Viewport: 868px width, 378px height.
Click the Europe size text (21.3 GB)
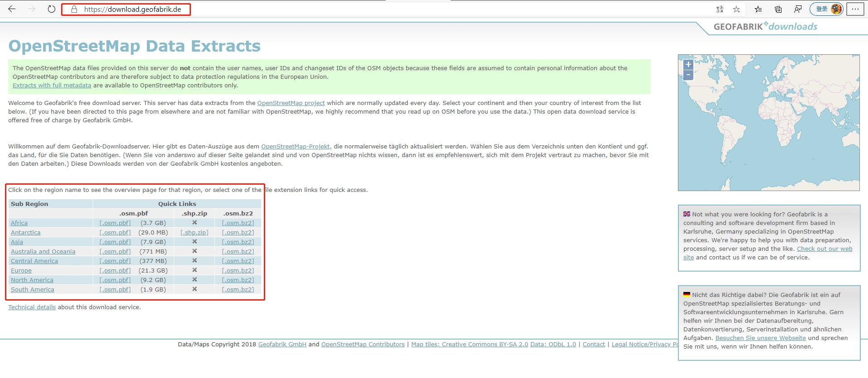click(153, 270)
